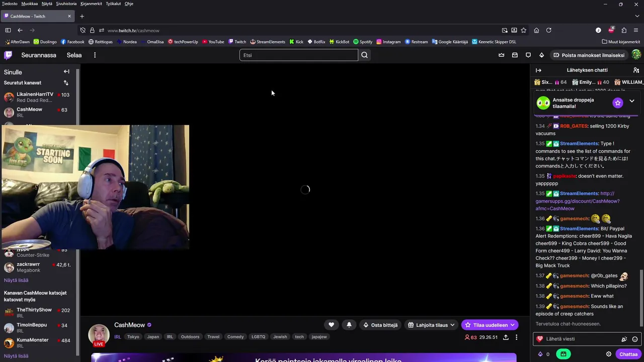Open tracking protection shield icon

[83, 30]
